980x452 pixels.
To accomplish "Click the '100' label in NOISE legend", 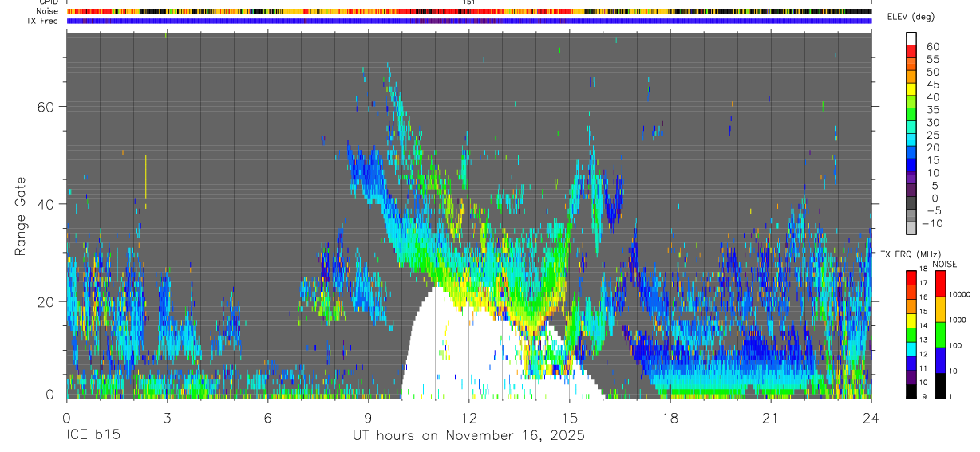I will click(x=955, y=344).
